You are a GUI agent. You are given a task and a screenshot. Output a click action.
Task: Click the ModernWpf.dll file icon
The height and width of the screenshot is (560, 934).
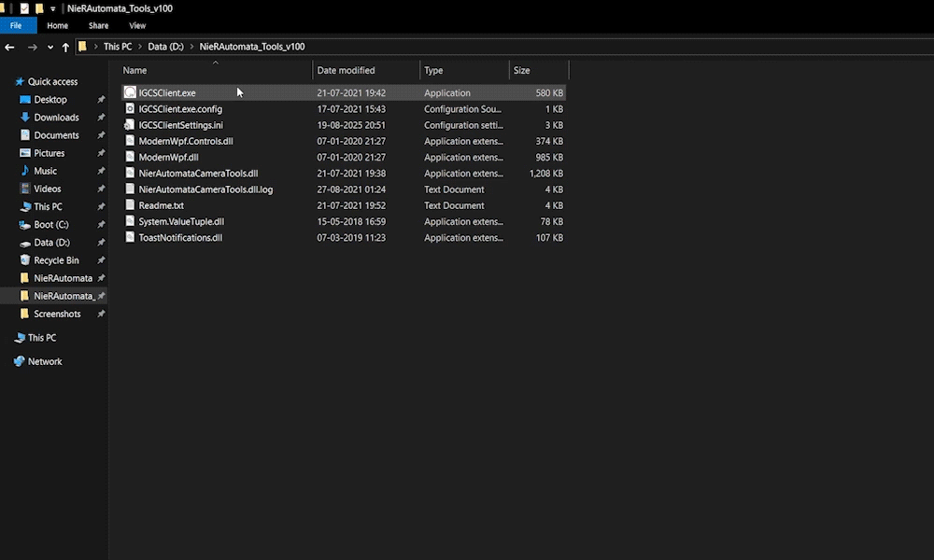click(130, 157)
